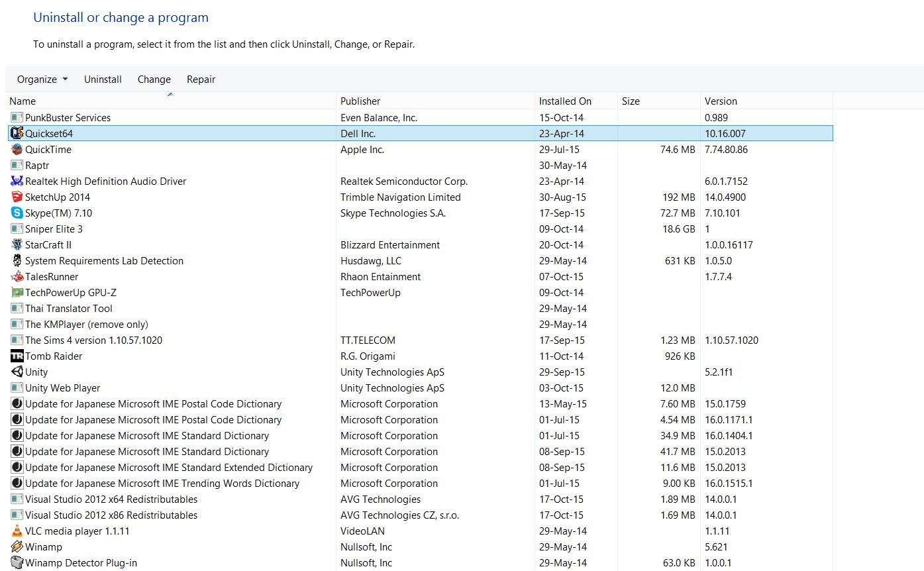Click the Change toolbar button
Viewport: 924px width, 571px height.
point(154,79)
